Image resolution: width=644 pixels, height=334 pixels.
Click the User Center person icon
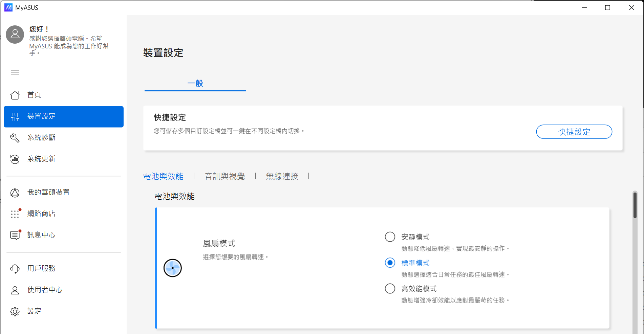15,290
